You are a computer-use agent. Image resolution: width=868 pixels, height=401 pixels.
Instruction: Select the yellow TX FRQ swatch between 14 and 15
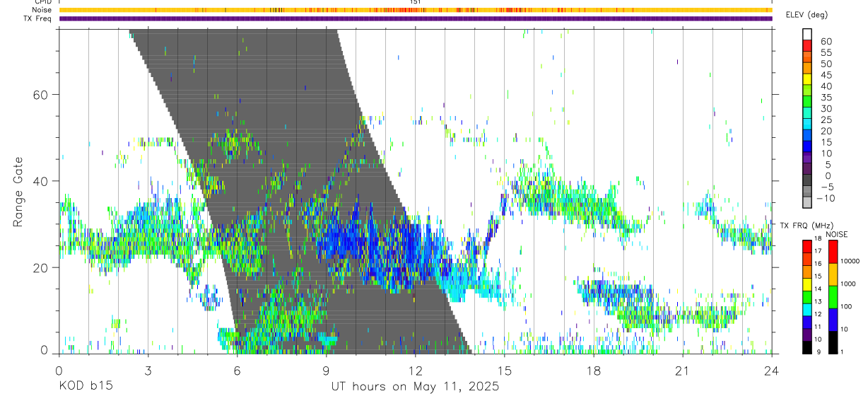click(807, 283)
